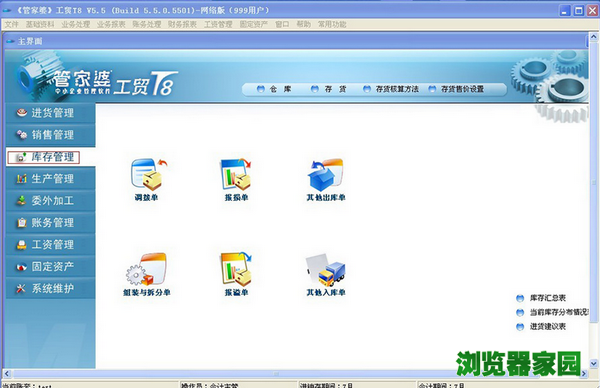600x388 pixels.
Task: Open the 工资管理 menu in the menu bar
Action: (218, 24)
